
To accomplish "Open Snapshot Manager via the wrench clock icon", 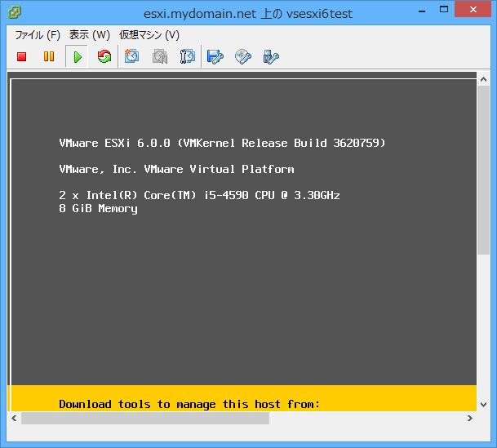I will (188, 56).
